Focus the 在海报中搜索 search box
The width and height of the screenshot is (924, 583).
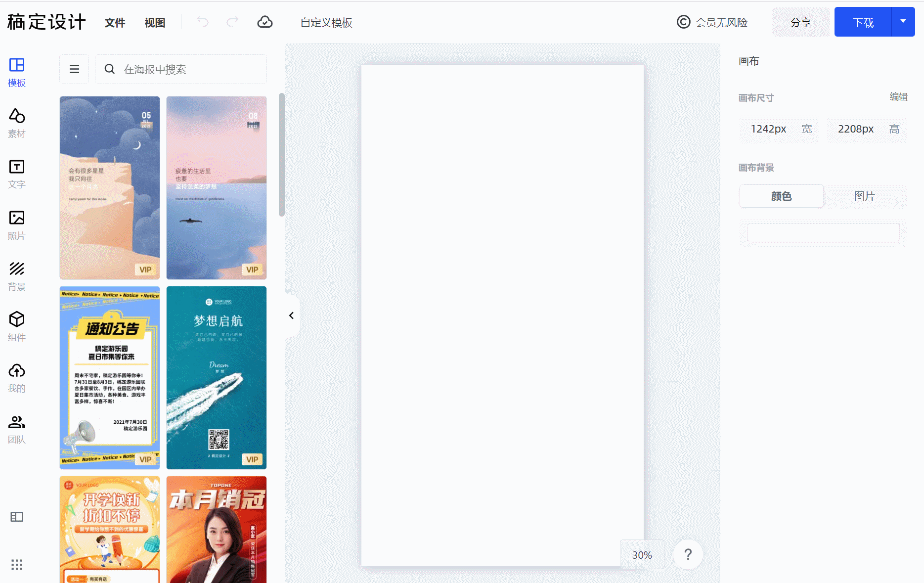181,69
